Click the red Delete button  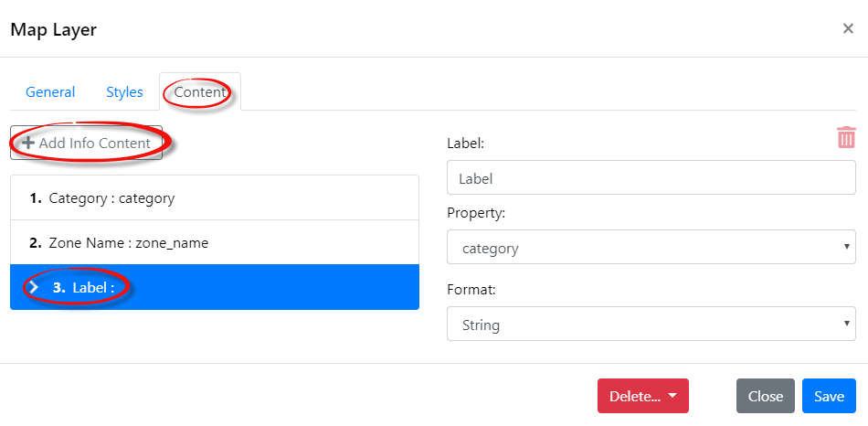click(x=642, y=396)
